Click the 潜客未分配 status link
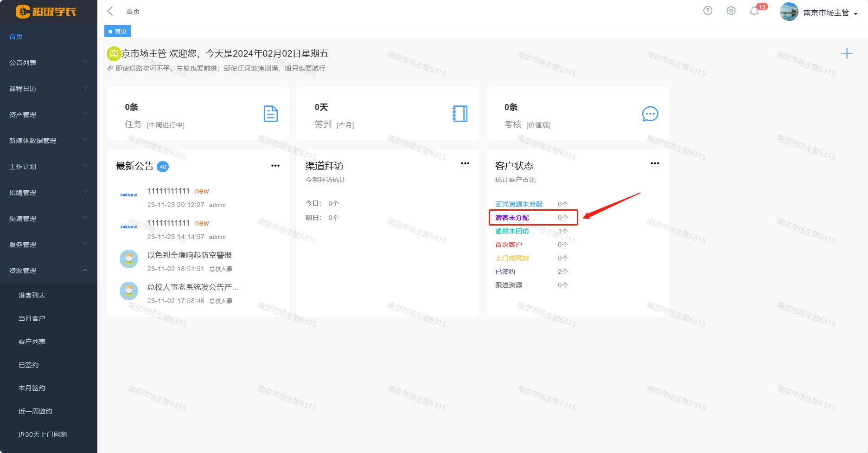This screenshot has height=453, width=868. click(512, 218)
